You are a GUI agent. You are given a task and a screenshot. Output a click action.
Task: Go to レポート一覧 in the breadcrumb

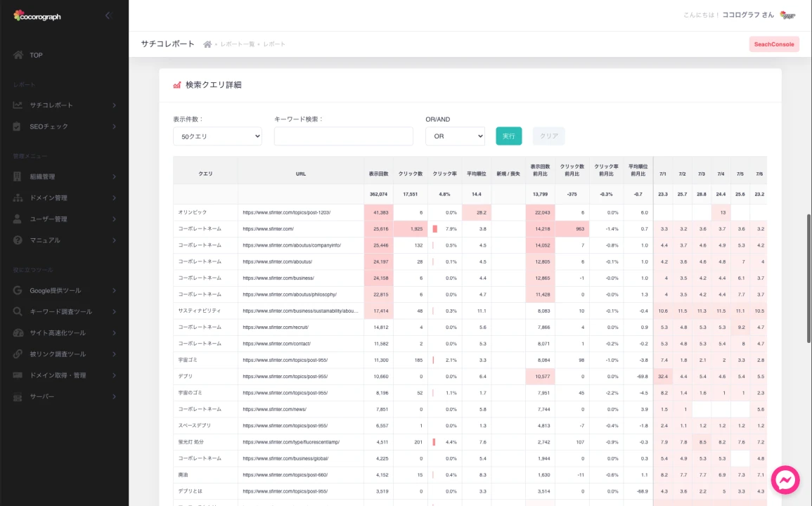click(x=237, y=44)
